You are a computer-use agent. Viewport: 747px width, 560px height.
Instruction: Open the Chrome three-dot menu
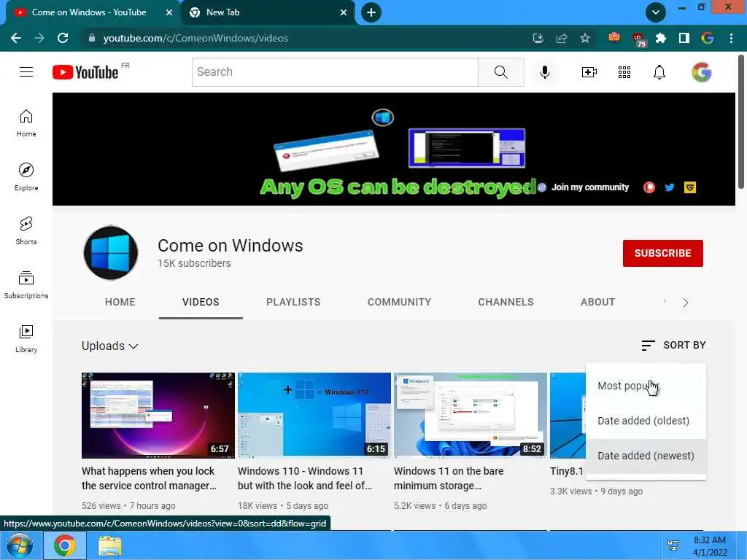pyautogui.click(x=731, y=38)
